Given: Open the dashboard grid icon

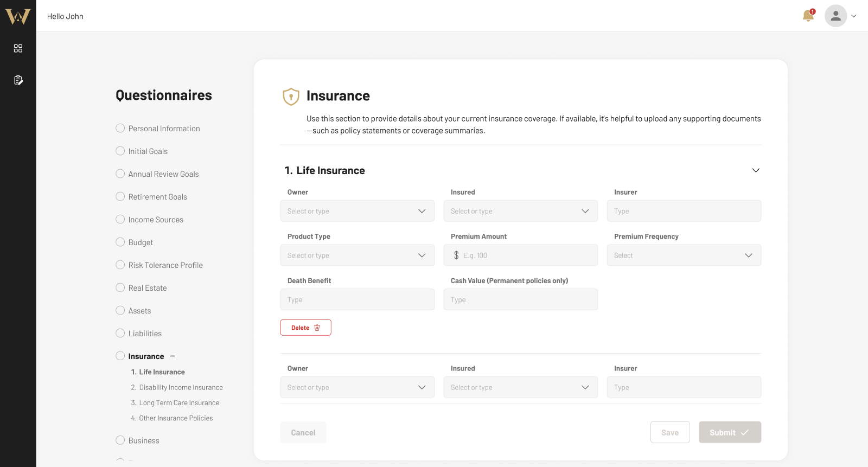Looking at the screenshot, I should click(x=18, y=48).
